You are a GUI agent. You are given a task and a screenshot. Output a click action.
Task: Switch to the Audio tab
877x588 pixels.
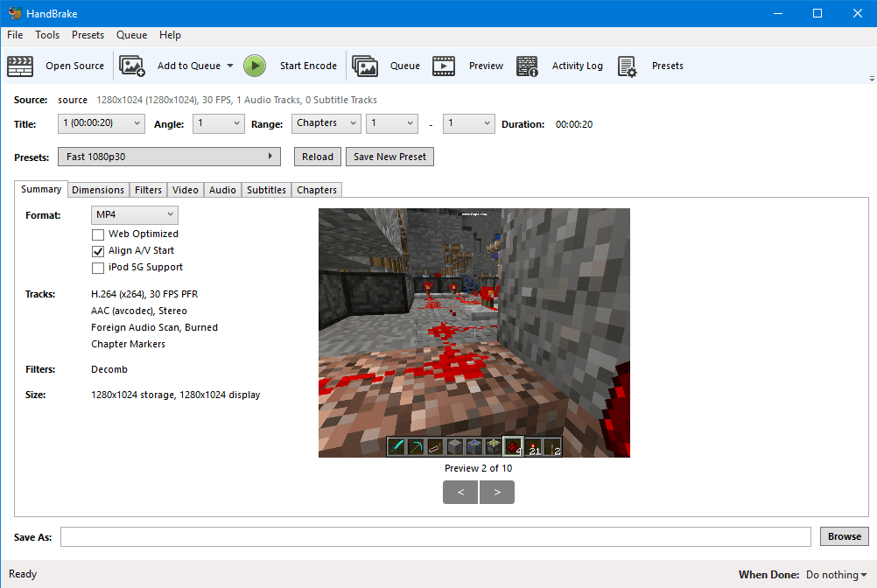222,190
